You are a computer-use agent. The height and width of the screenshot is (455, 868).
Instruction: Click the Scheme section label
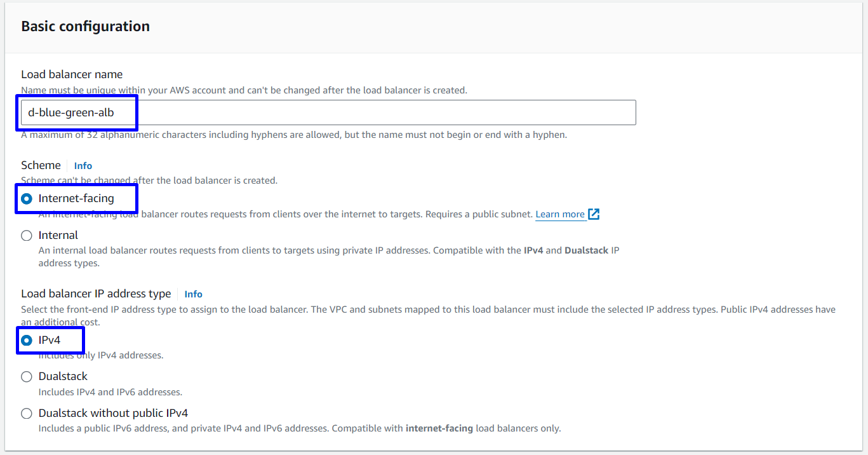pyautogui.click(x=41, y=165)
